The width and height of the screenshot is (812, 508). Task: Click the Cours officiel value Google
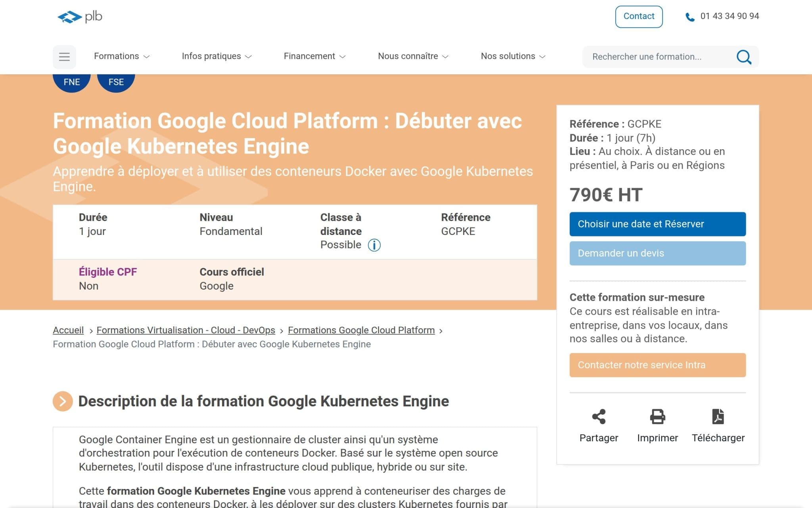coord(216,286)
